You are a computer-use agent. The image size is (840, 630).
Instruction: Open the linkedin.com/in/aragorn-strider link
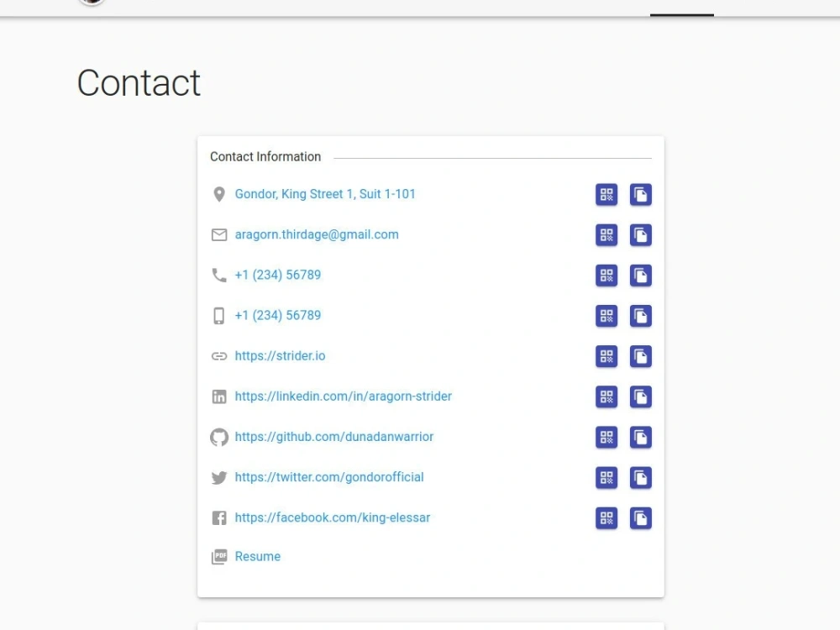point(344,396)
